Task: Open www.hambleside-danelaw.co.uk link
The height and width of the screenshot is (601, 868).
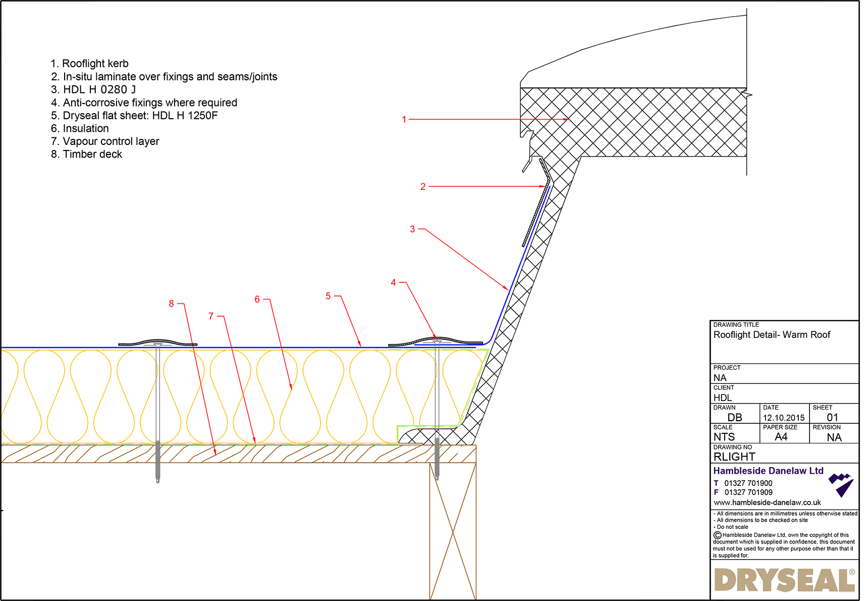Action: (768, 503)
